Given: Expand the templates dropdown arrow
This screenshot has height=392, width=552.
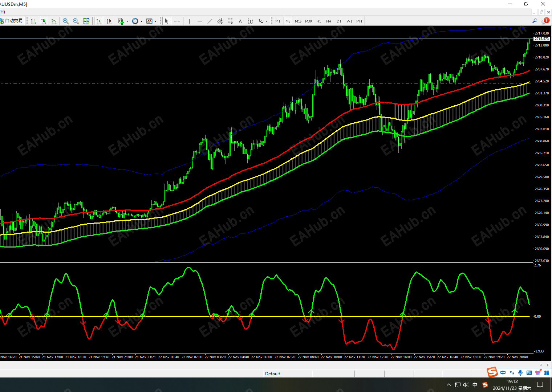Looking at the screenshot, I should tap(155, 21).
